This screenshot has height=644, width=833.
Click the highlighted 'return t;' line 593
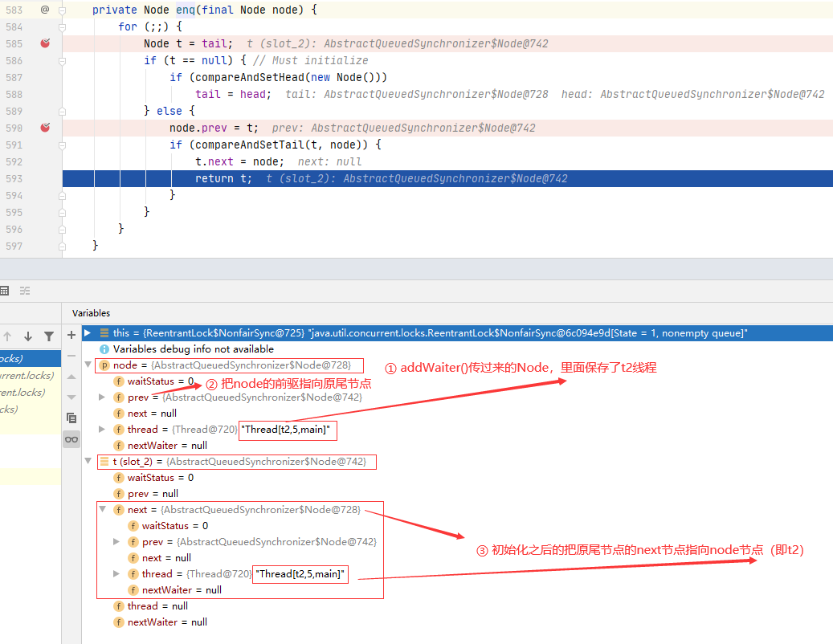click(447, 178)
